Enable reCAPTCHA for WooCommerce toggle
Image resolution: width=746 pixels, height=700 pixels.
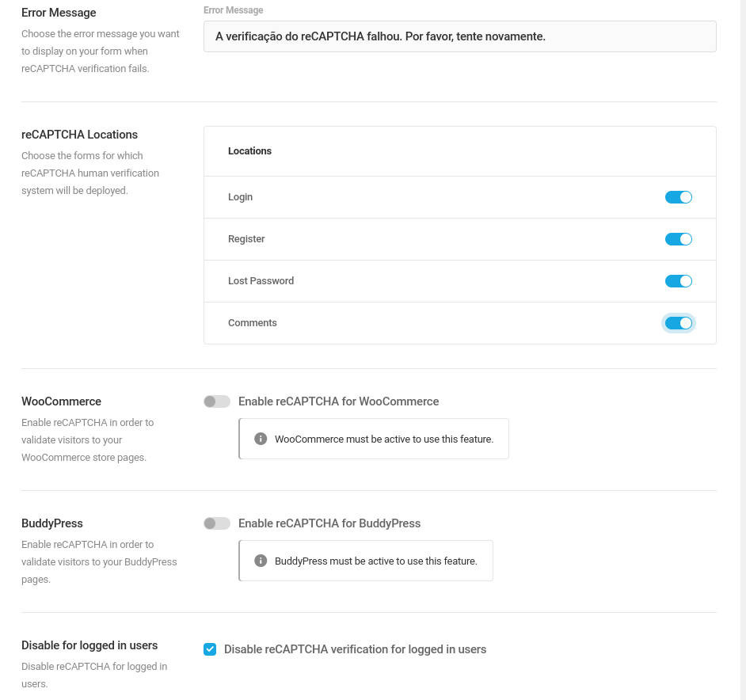[217, 401]
